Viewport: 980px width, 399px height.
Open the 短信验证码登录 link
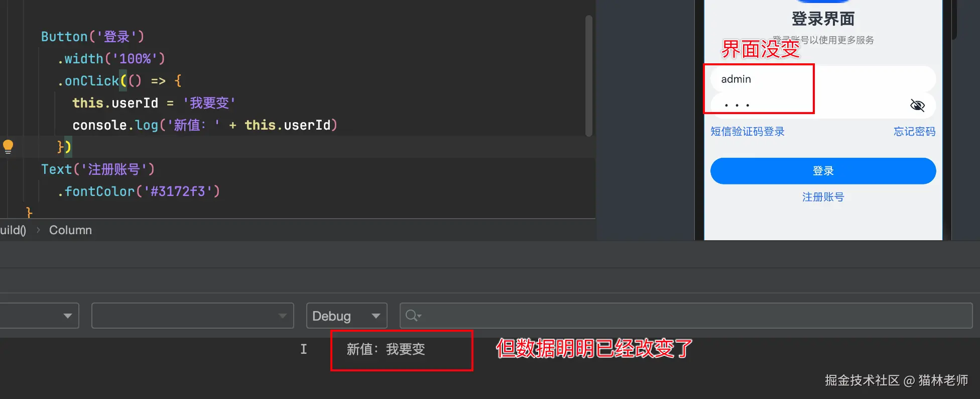tap(747, 132)
